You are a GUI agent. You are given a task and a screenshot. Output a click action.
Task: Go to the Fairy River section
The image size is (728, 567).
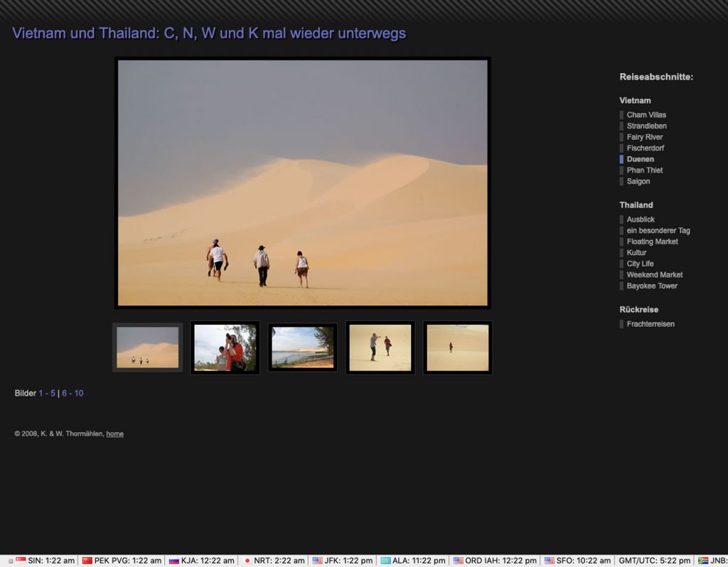644,137
